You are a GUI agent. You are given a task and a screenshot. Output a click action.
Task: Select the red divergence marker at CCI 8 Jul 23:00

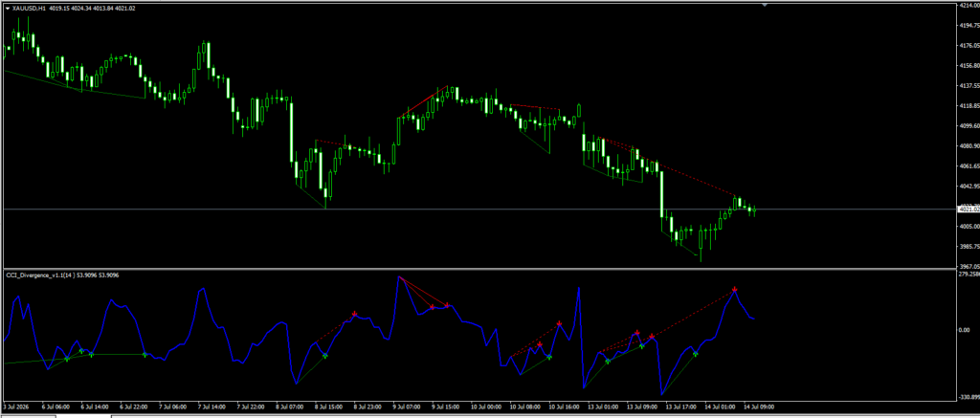(x=354, y=314)
